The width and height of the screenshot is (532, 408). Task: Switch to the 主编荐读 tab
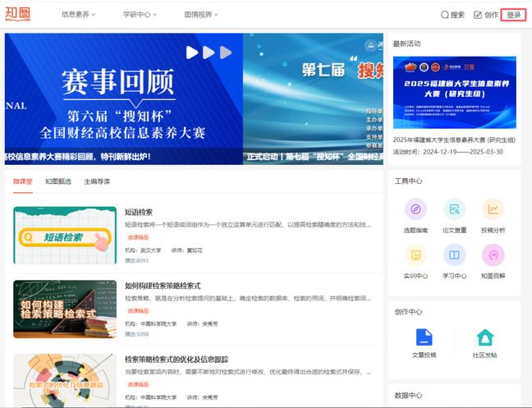click(x=96, y=181)
